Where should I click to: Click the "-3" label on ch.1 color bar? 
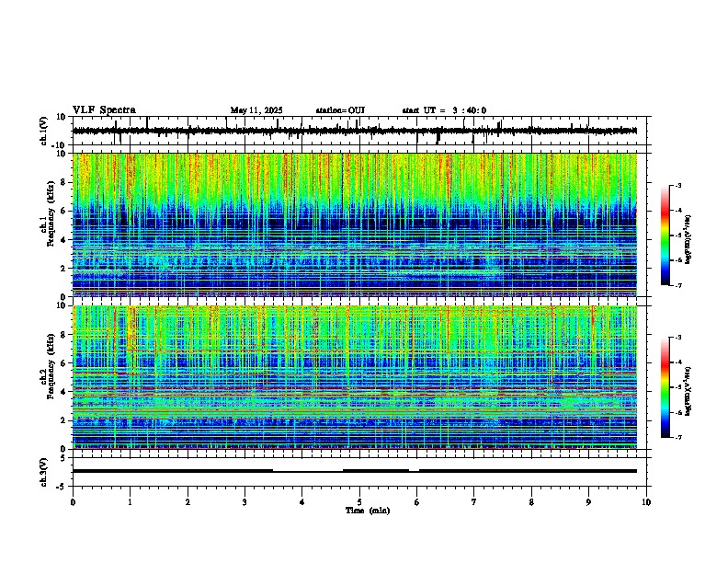click(x=678, y=186)
